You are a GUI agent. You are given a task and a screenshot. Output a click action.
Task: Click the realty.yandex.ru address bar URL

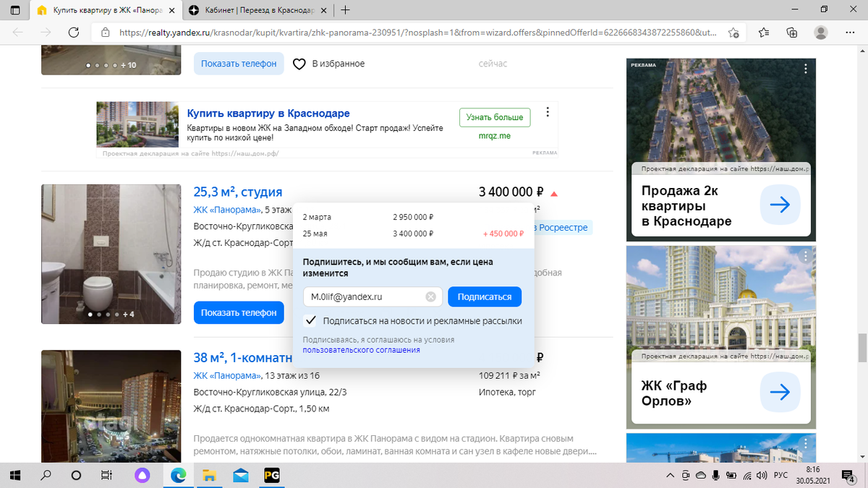(417, 33)
